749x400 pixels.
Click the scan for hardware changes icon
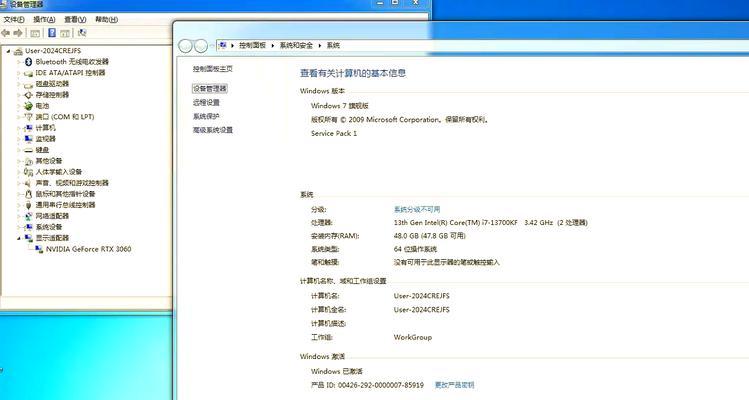tap(82, 33)
